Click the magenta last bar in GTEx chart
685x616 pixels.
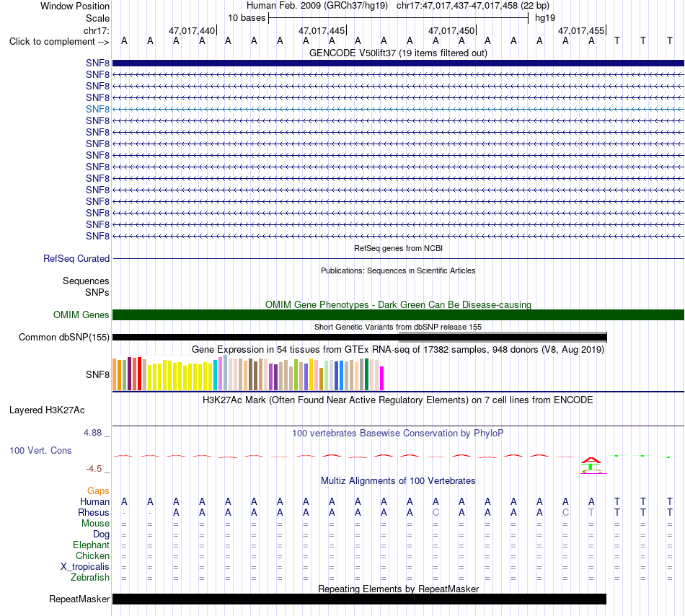pyautogui.click(x=382, y=379)
